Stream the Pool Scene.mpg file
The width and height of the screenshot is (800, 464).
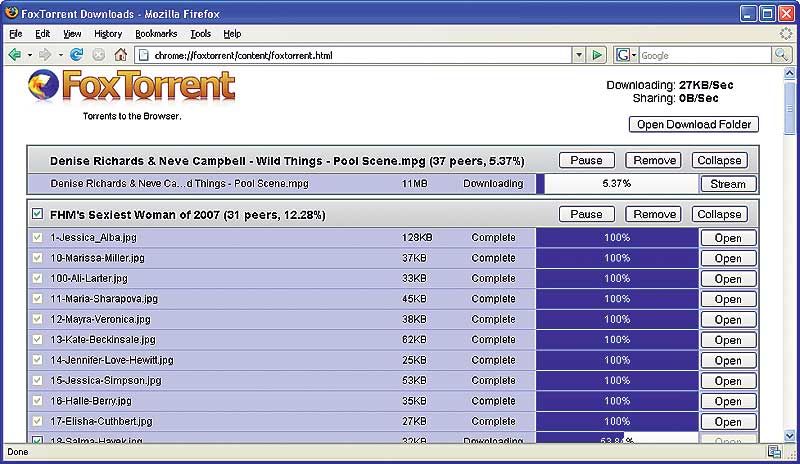click(x=728, y=184)
